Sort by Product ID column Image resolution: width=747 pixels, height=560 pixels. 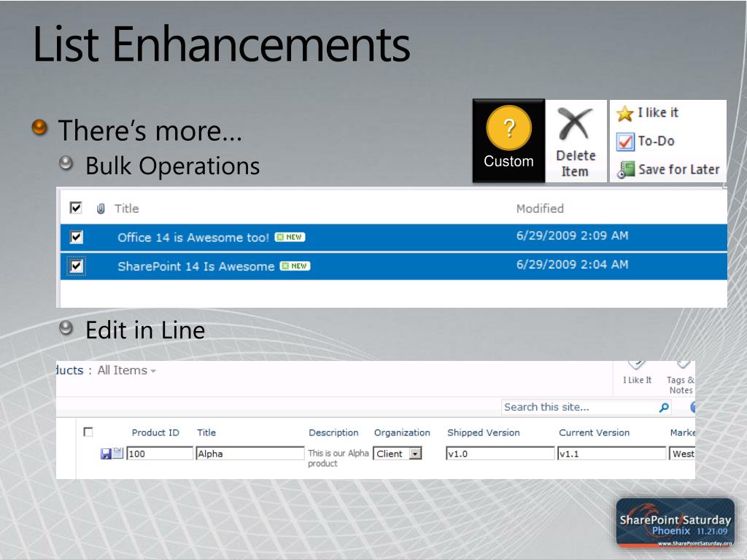(155, 432)
